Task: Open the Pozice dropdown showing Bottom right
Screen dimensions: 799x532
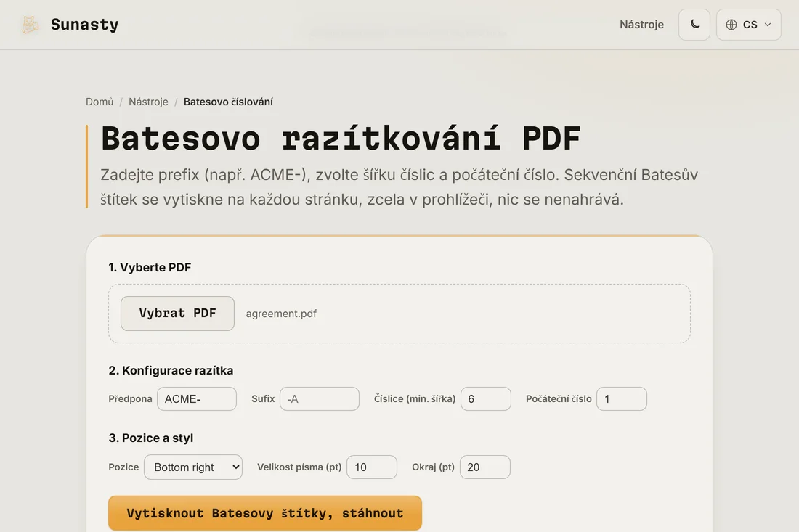Action: click(x=193, y=467)
